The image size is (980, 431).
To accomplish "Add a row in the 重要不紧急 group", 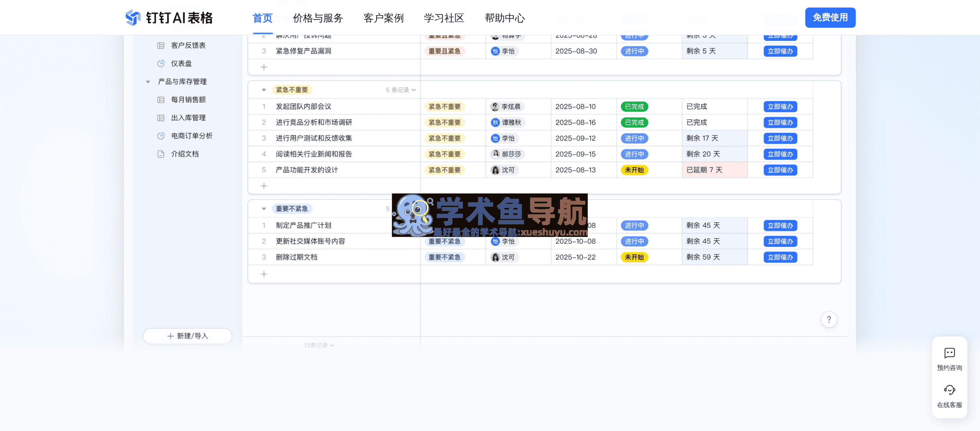I will point(264,274).
